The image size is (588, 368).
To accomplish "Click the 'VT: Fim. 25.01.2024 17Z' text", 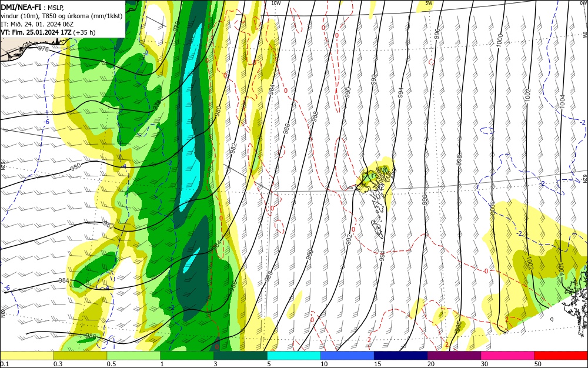I will pos(36,32).
